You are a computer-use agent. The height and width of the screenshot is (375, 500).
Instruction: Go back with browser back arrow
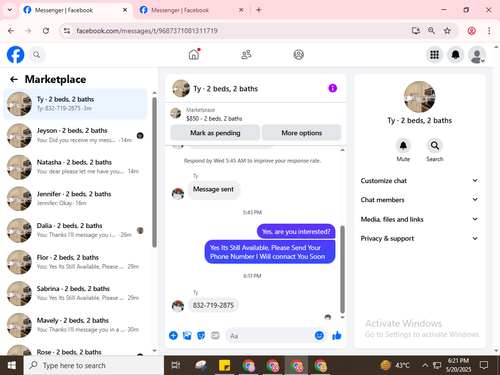(11, 31)
